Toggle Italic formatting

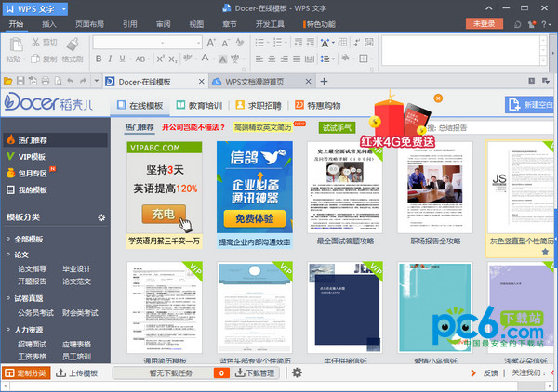pos(110,59)
